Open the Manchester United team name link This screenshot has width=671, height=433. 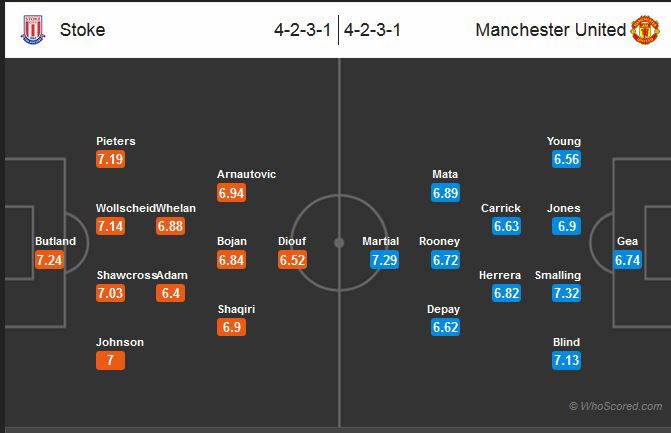click(x=550, y=30)
